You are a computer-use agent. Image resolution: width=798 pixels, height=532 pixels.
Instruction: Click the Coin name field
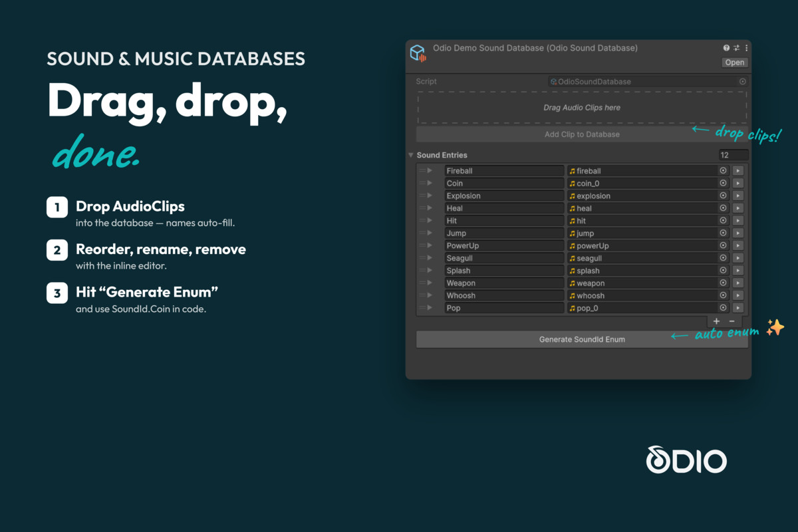click(x=504, y=184)
